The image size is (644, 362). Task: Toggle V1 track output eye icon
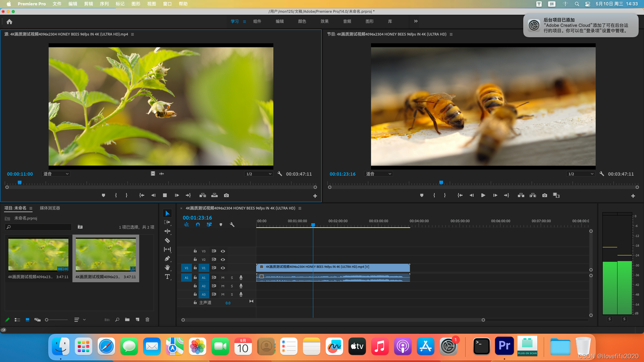(x=223, y=268)
